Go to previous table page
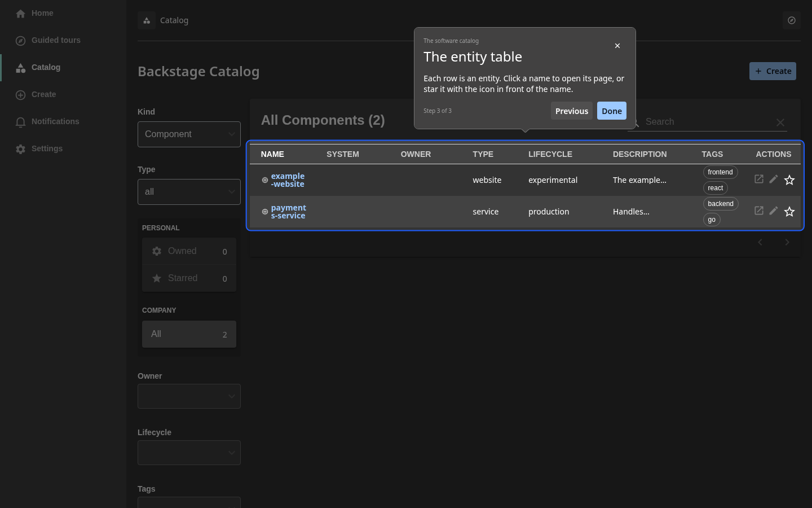This screenshot has width=812, height=508. 760,242
